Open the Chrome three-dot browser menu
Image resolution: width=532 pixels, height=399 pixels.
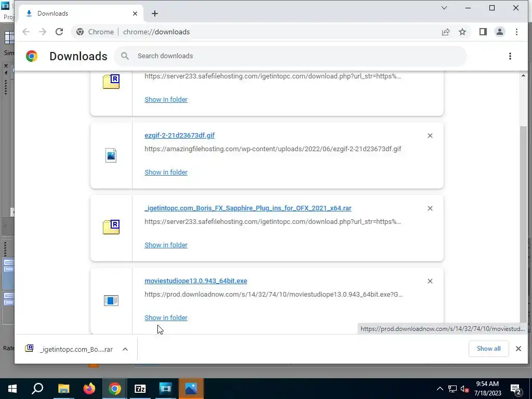(516, 32)
